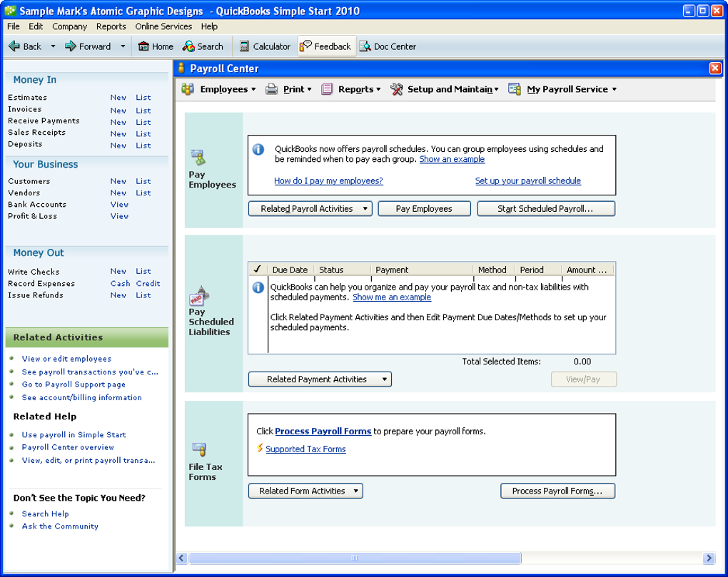Open Set up your payroll schedule link
This screenshot has width=728, height=577.
[x=528, y=181]
